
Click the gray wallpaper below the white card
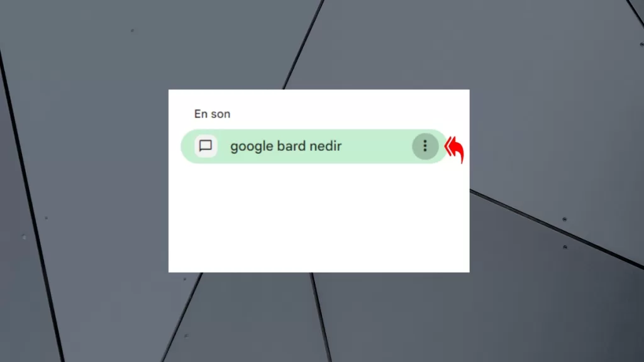tap(319, 317)
